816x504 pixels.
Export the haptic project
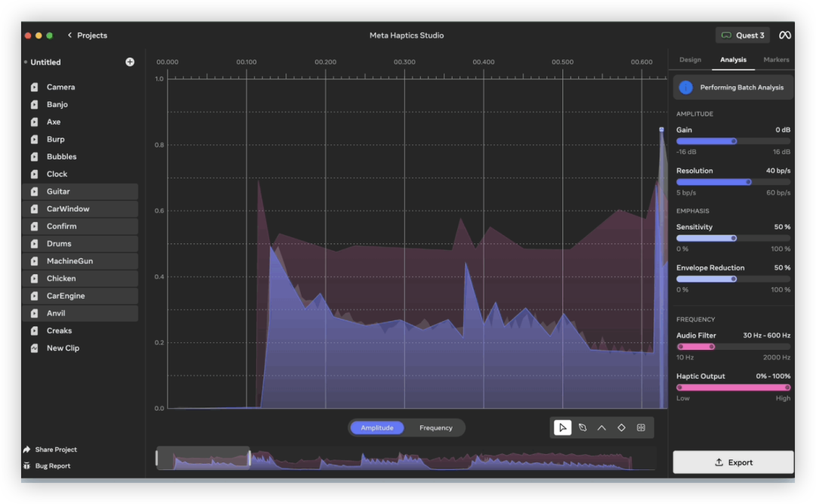733,462
